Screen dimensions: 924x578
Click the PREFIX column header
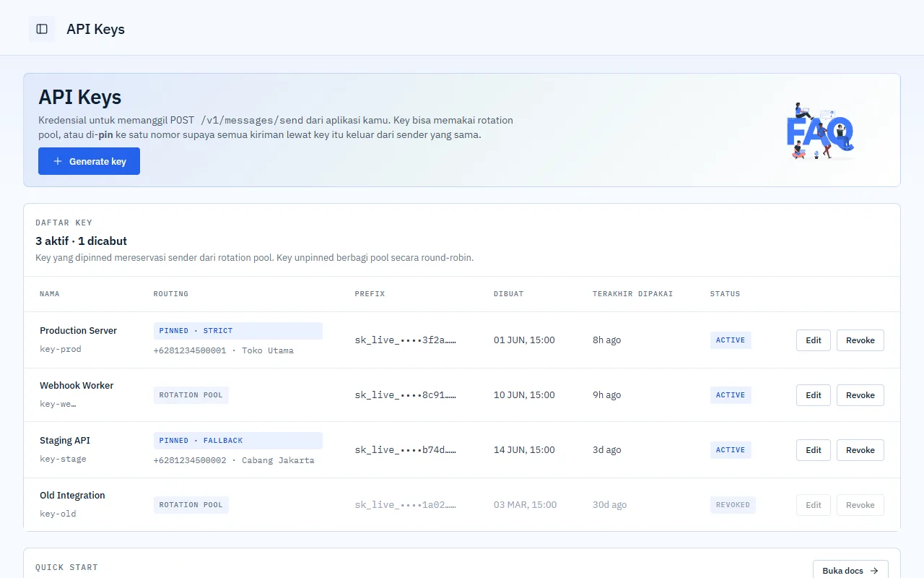click(370, 294)
